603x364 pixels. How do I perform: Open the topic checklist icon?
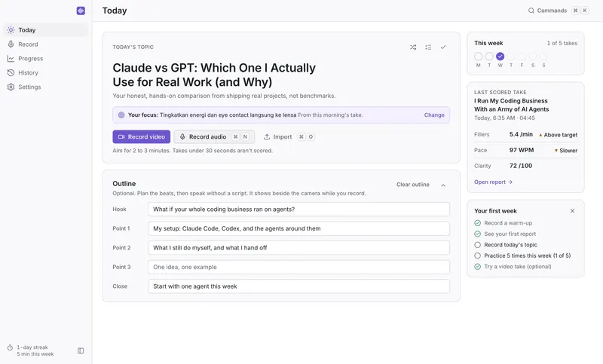[428, 47]
